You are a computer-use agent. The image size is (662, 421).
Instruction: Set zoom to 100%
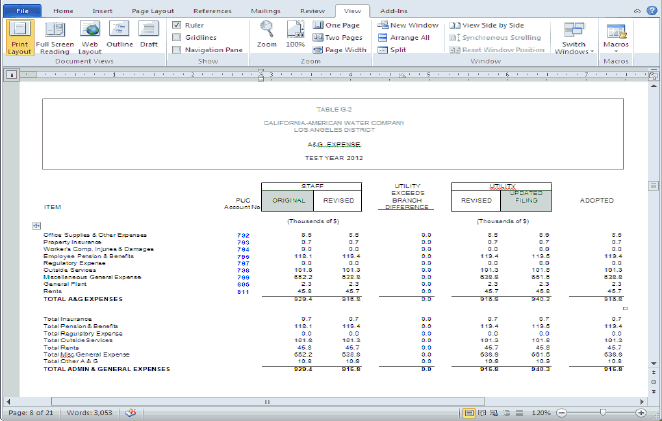[296, 32]
